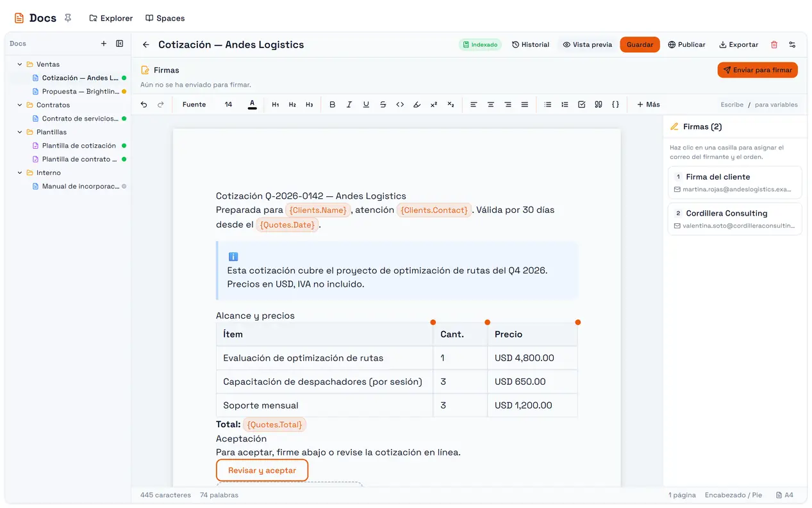Go back with the arrow beside the title
The image size is (812, 508).
(146, 45)
